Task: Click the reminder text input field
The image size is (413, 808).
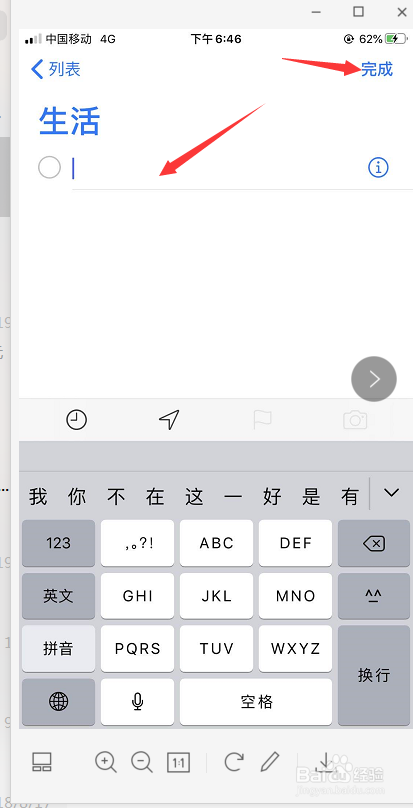Action: [217, 168]
